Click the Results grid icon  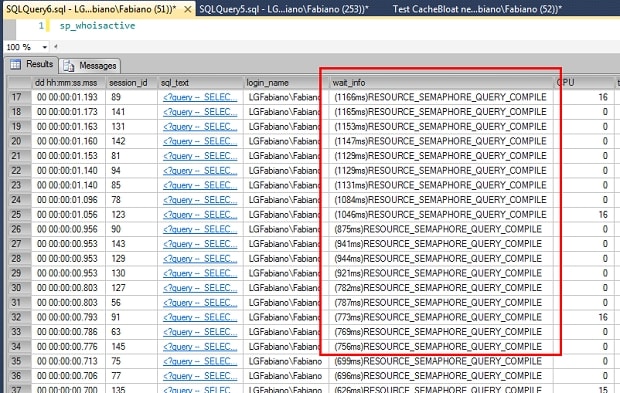[15, 64]
